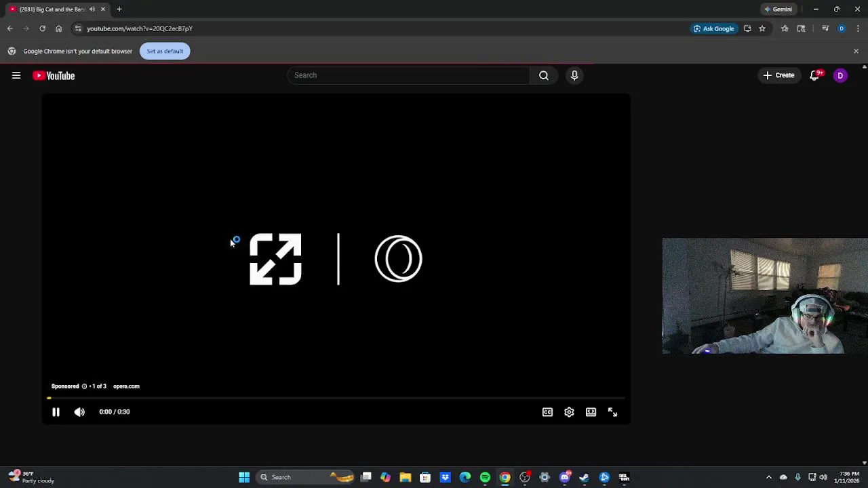Open player settings gear

(569, 412)
